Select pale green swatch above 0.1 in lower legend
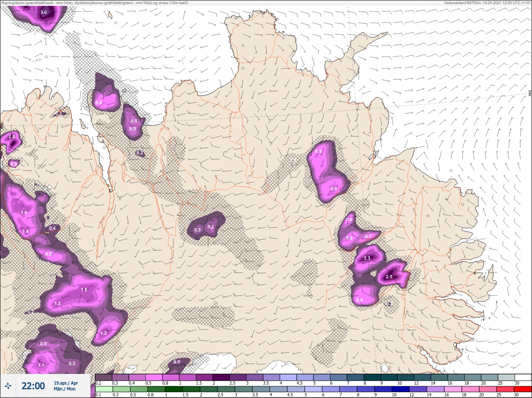Screen dimensions: 532x398 pos(104,389)
